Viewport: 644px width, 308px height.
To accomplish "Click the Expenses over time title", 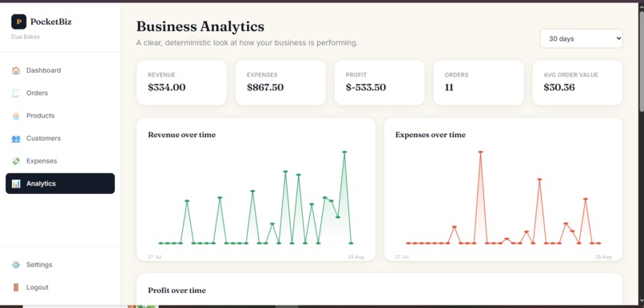I will pyautogui.click(x=430, y=135).
